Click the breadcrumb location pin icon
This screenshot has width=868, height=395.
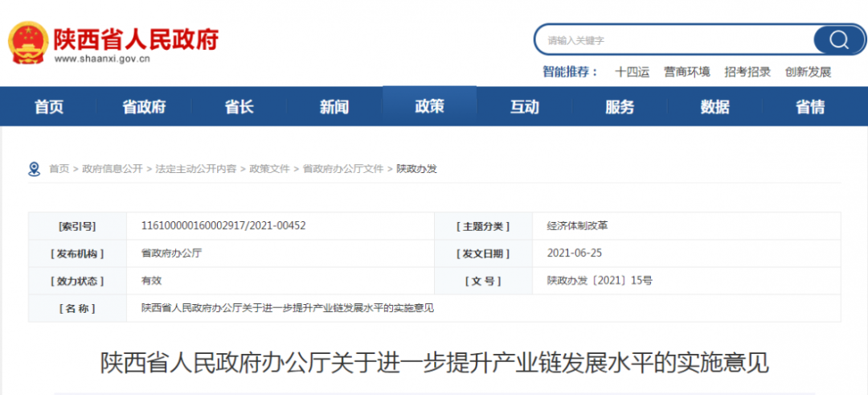click(34, 169)
